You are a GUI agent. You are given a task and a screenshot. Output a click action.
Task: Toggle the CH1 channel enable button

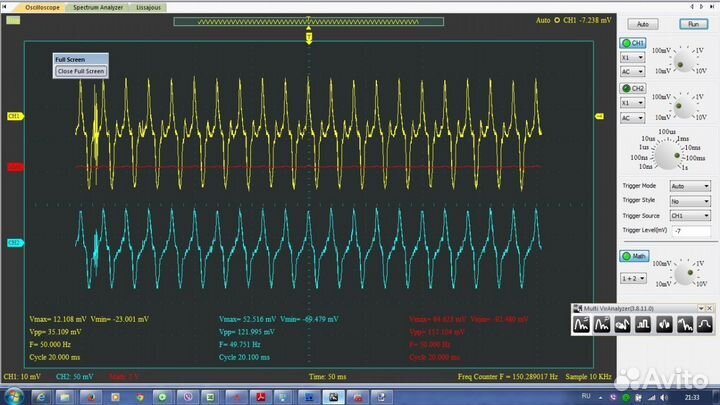coord(632,43)
